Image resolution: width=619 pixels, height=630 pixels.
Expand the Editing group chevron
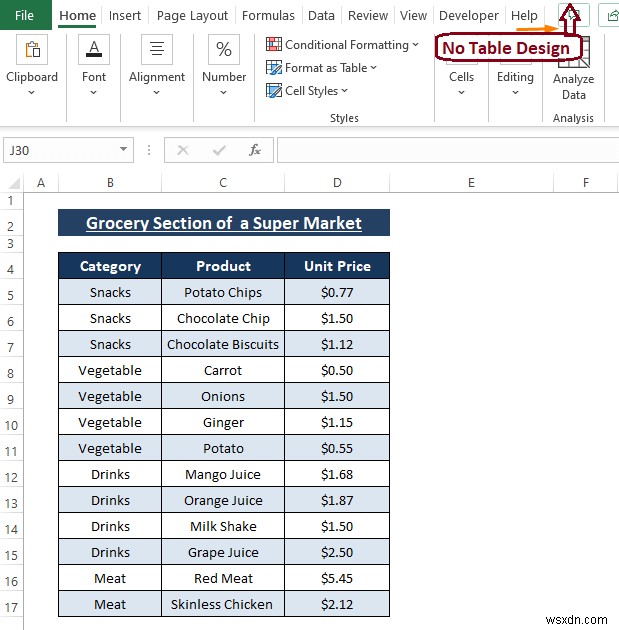click(x=515, y=93)
